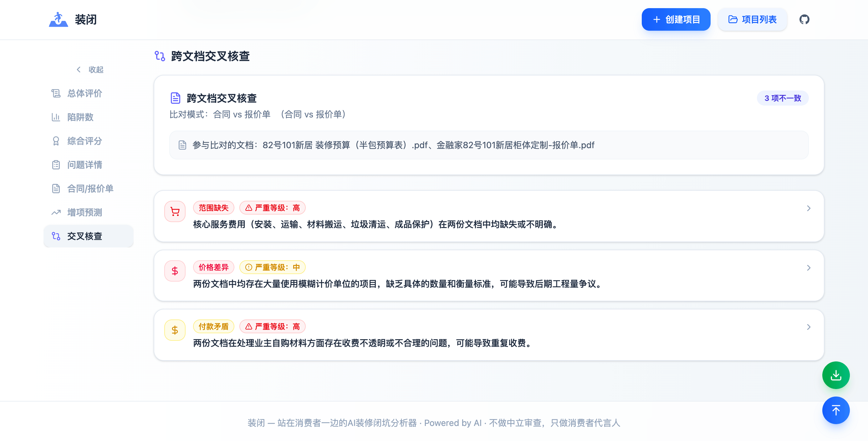Click the warning triangle on 范围缺失 severity badge
The width and height of the screenshot is (868, 441).
tap(249, 208)
